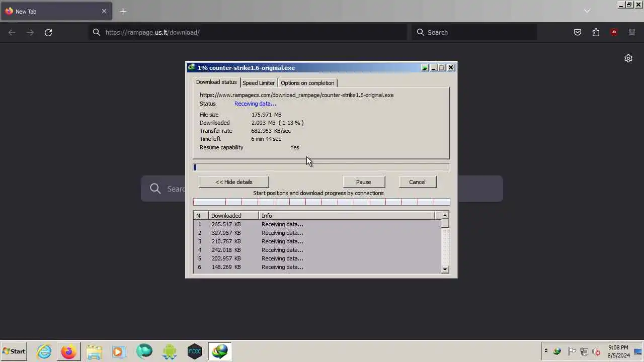Viewport: 644px width, 362px height.
Task: Click Action Center flag tray icon
Action: coord(572,351)
